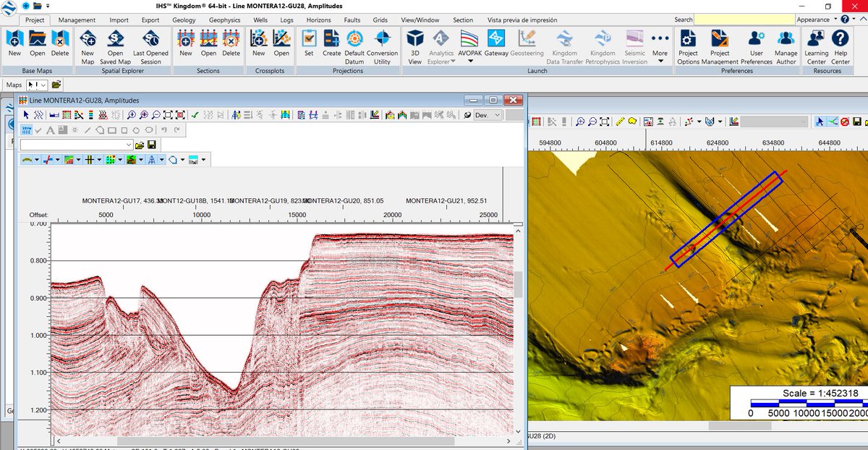Open the Appearance dropdown
Viewport: 868px width, 450px height.
[x=820, y=20]
